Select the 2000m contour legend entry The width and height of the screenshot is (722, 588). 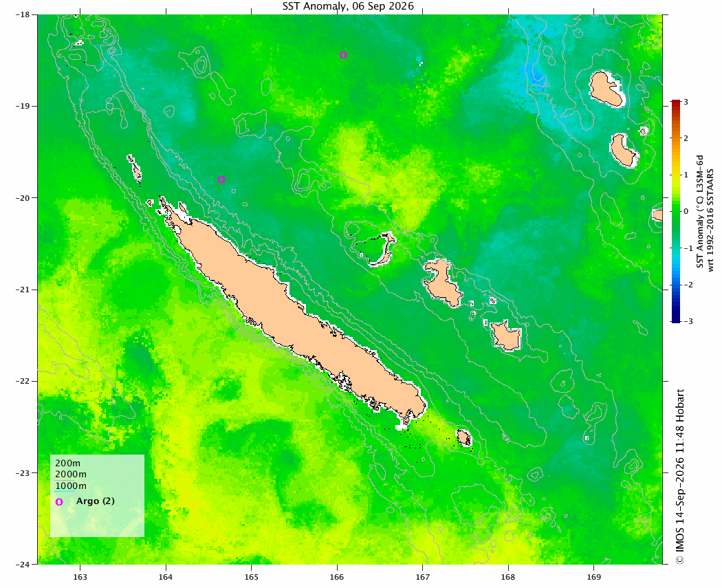[x=70, y=475]
